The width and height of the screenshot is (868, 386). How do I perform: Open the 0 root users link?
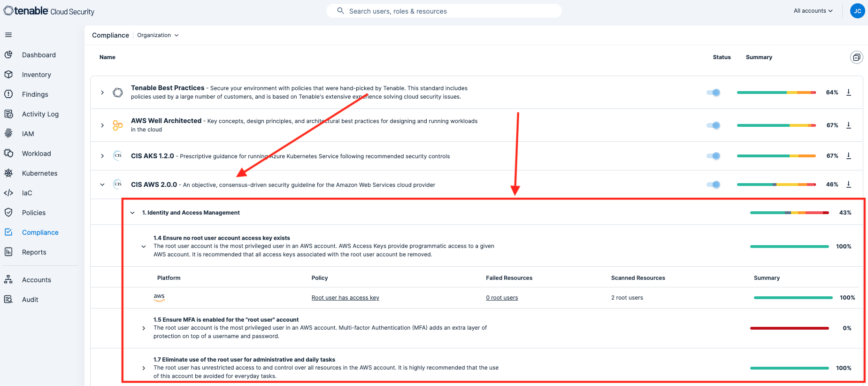click(x=502, y=298)
